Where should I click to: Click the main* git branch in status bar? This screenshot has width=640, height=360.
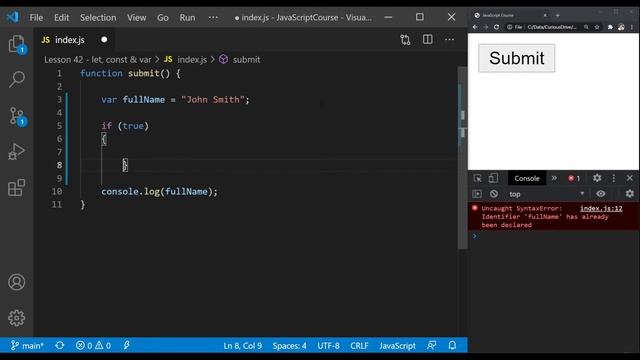[x=27, y=346]
